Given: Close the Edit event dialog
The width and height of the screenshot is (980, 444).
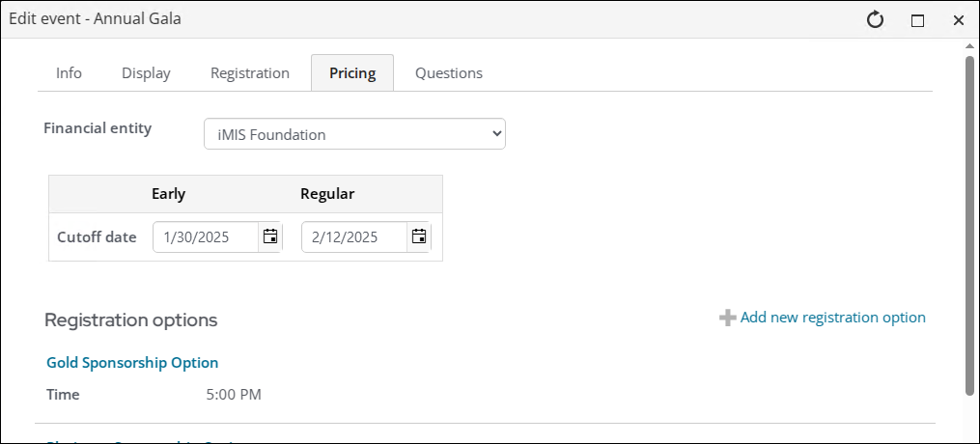Looking at the screenshot, I should pos(959,20).
